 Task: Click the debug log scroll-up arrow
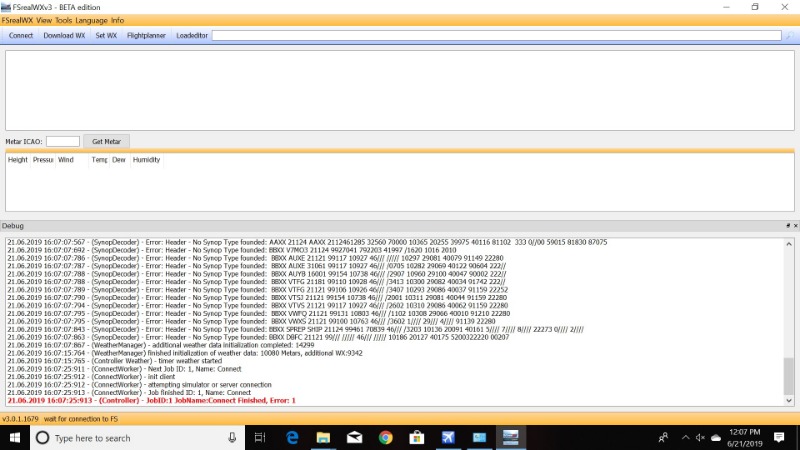click(789, 244)
